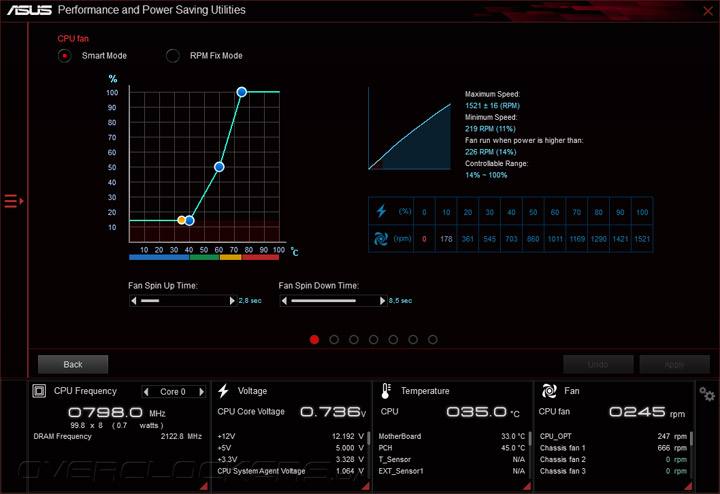Viewport: 720px width, 494px height.
Task: Click the Back button
Action: click(73, 364)
